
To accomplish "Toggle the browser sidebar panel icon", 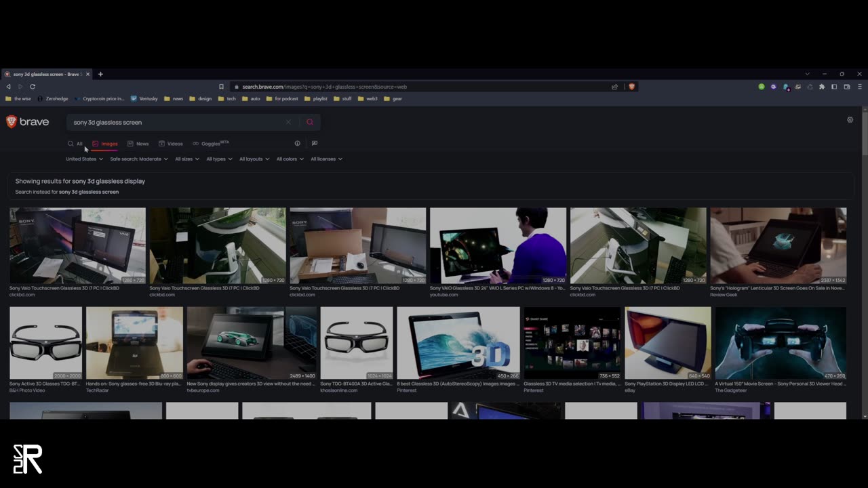I will [x=834, y=87].
